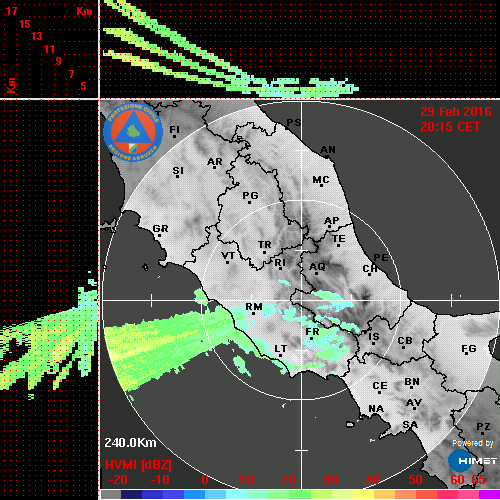Viewport: 500px width, 500px height.
Task: Click the 'AP' city label on the map
Action: [332, 221]
